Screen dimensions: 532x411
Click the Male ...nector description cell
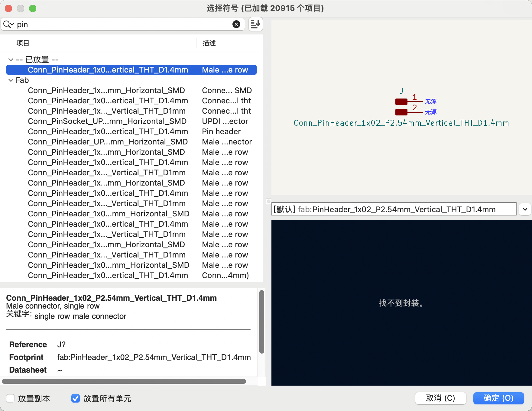[x=227, y=142]
